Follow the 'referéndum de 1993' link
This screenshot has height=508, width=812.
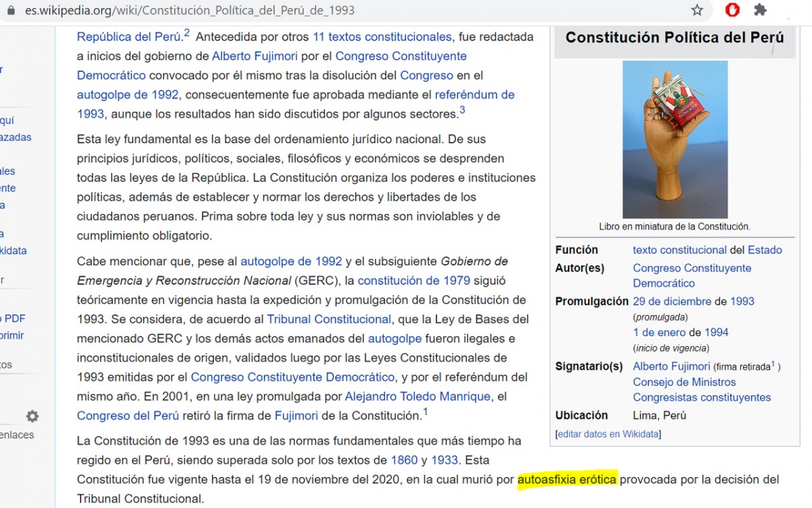click(296, 104)
